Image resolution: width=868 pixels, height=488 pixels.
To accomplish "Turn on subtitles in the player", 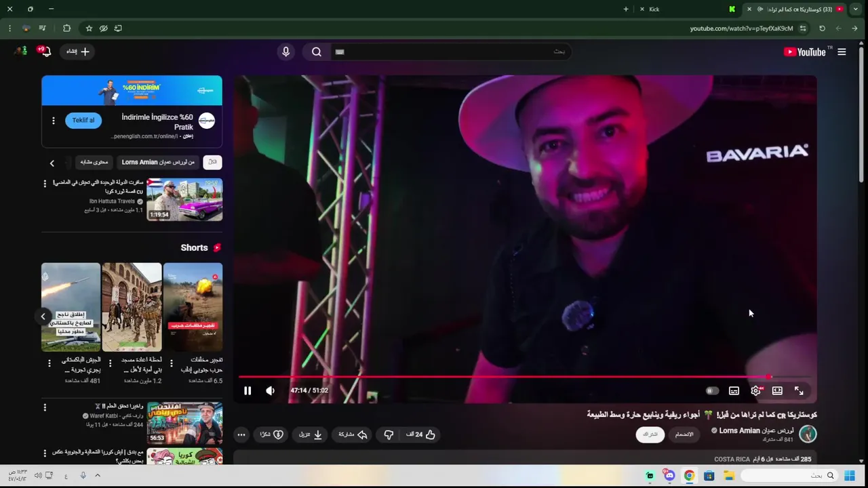I will click(734, 390).
